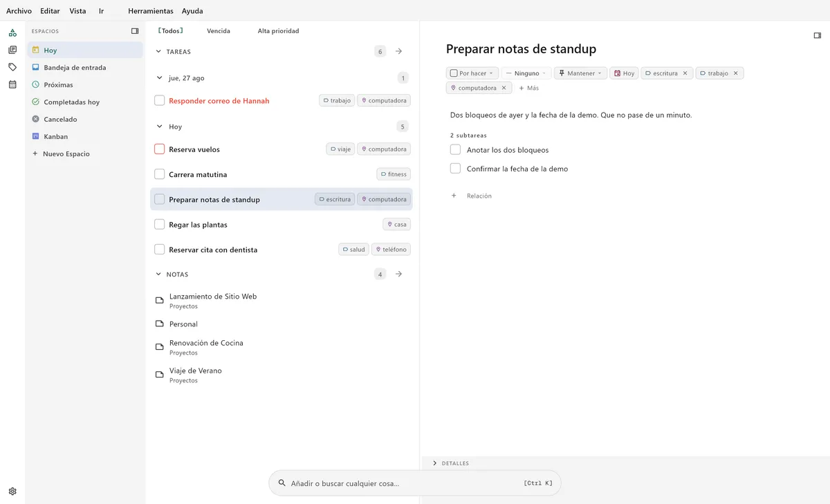Open the Ir menu
This screenshot has height=504, width=830.
pyautogui.click(x=101, y=11)
